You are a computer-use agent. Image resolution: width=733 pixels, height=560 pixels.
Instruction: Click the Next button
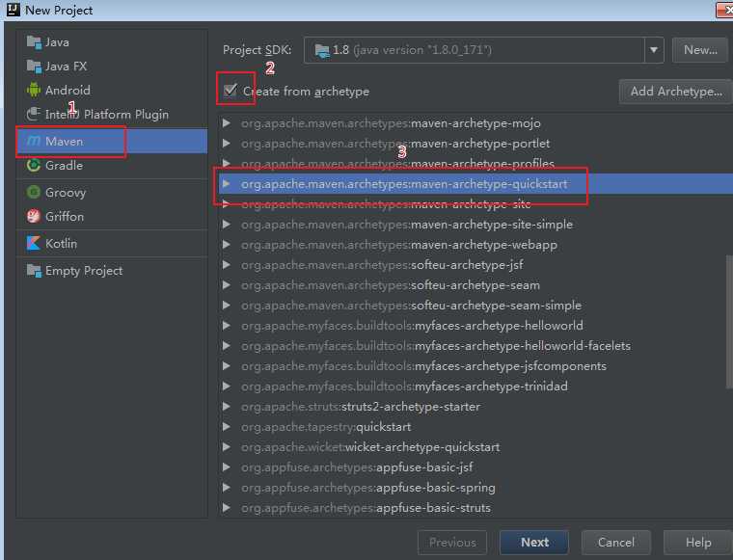(534, 543)
